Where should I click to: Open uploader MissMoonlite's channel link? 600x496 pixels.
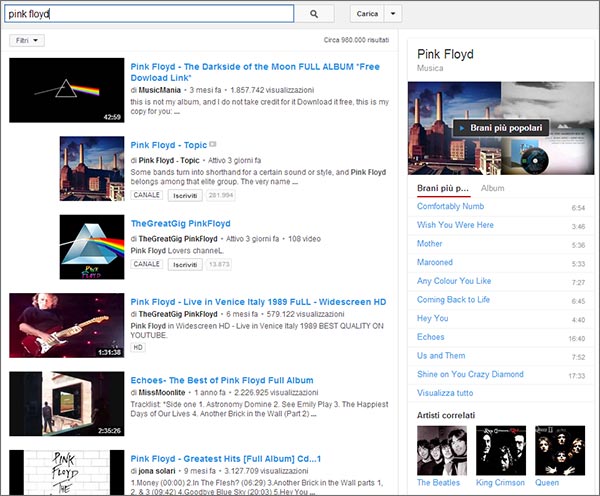coord(162,392)
